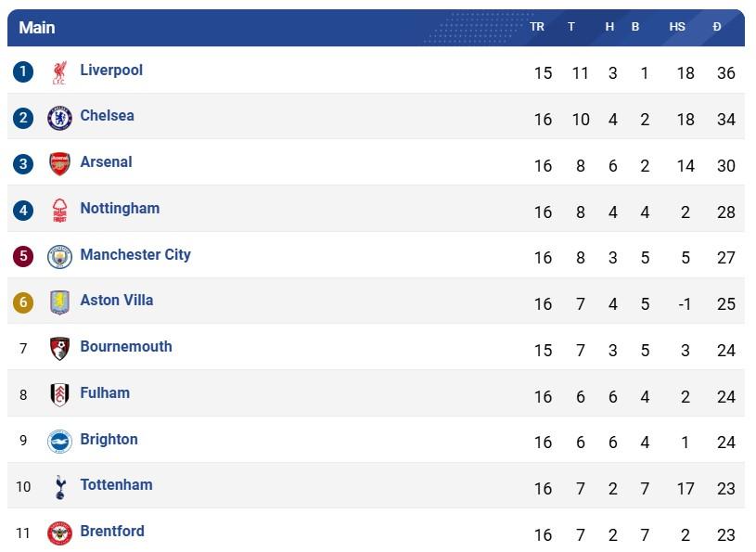Click the Fulham shield crest

tap(59, 395)
